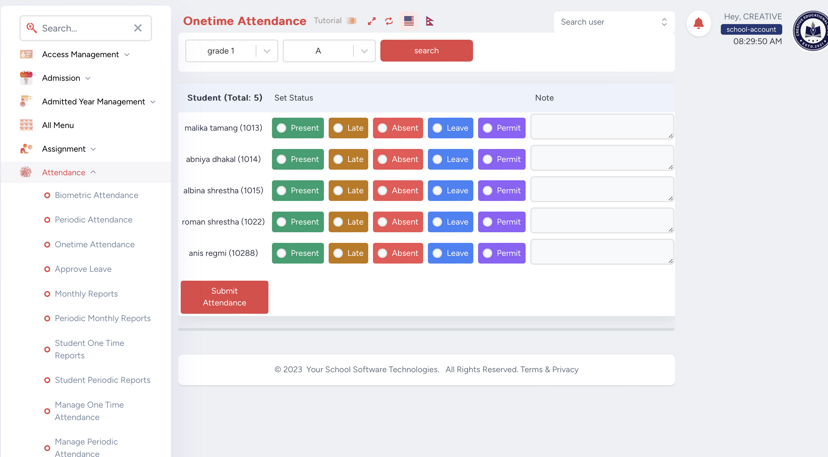Mark malika tamang as Permit
This screenshot has width=828, height=457.
(502, 128)
